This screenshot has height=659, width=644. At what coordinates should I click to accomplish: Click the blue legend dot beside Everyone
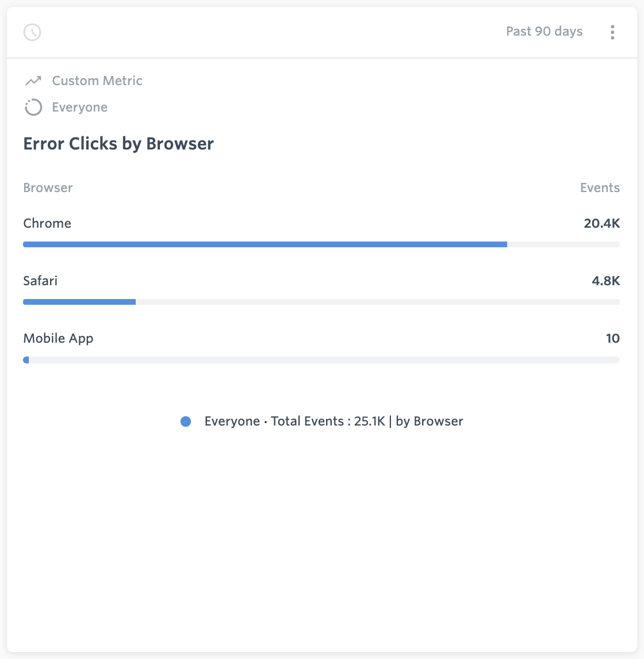[186, 422]
